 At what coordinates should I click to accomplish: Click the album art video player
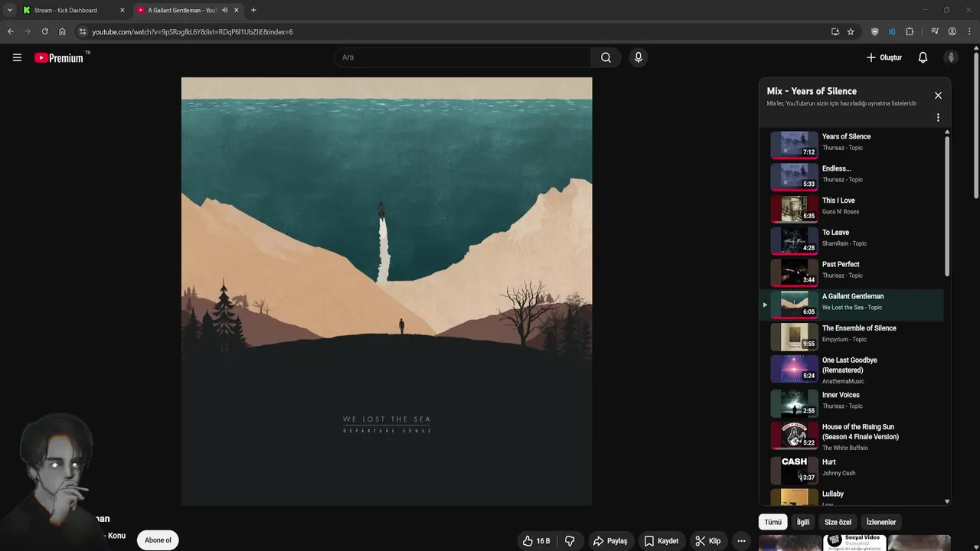(x=387, y=291)
